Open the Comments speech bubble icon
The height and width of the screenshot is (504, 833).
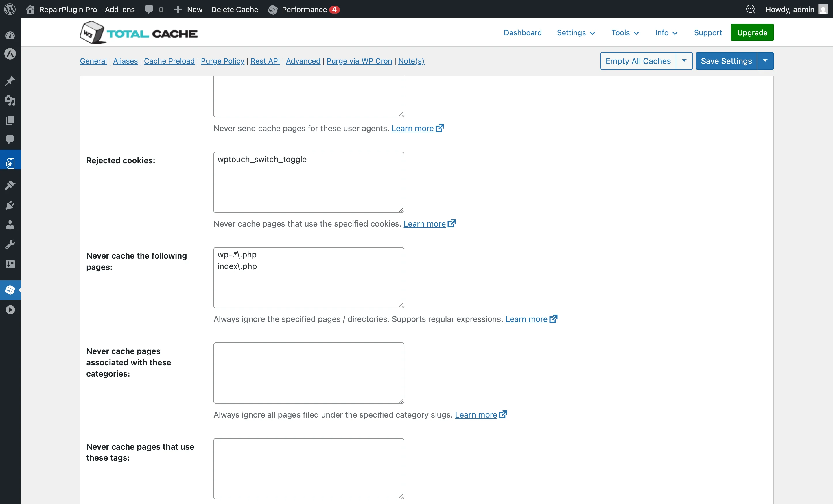(10, 140)
